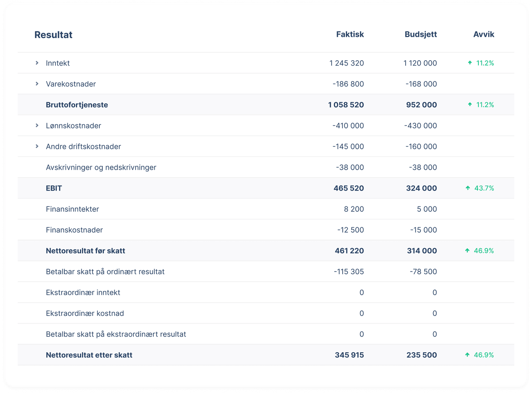This screenshot has height=393, width=532.
Task: Select the Bruttofortjeneste row label
Action: coord(77,105)
